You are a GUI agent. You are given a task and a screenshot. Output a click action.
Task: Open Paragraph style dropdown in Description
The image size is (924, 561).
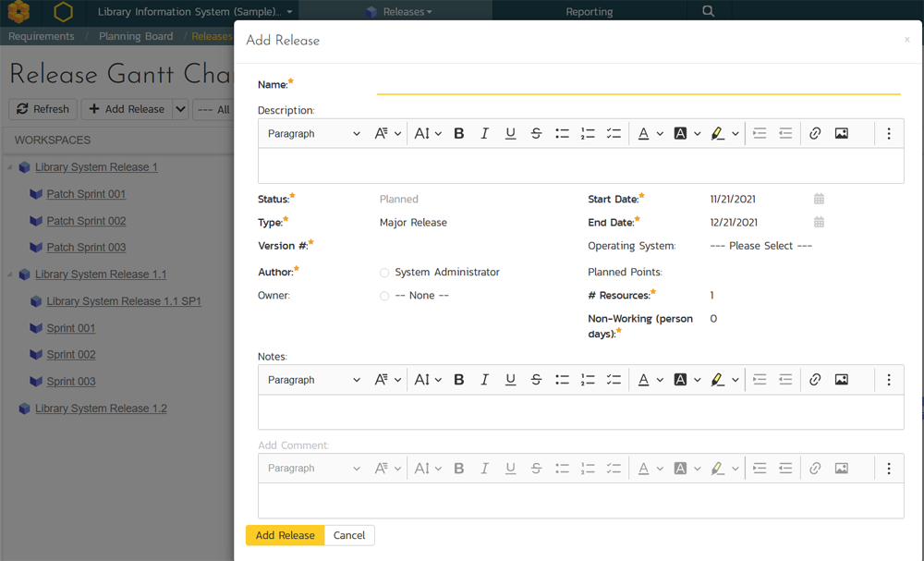click(x=313, y=134)
